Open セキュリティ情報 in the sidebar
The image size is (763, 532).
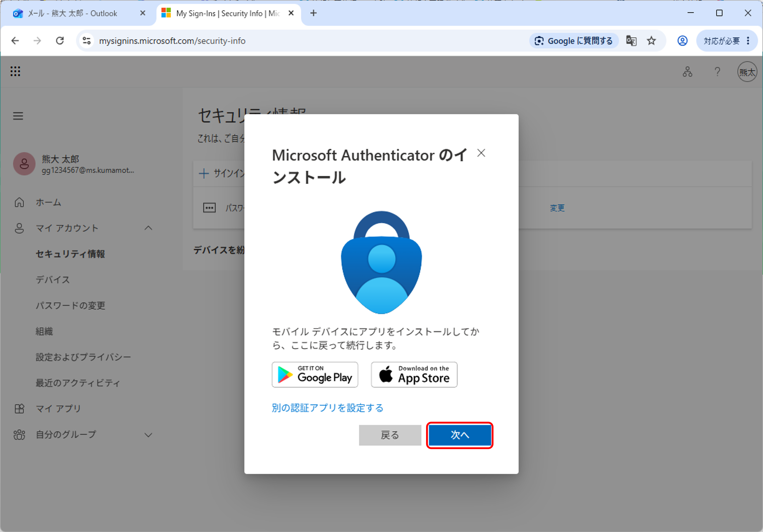pos(70,254)
